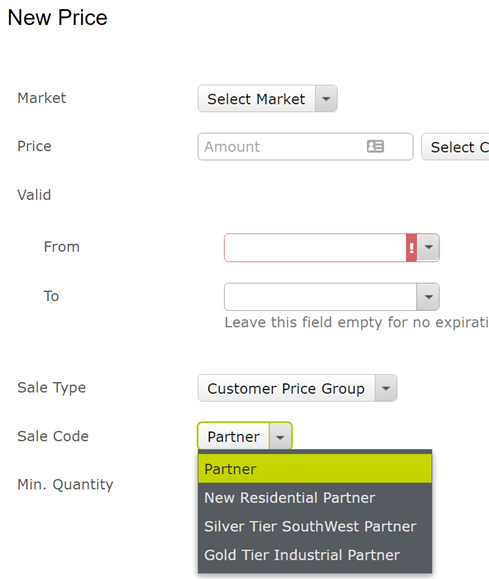This screenshot has height=579, width=489.
Task: Click the Market dropdown arrow
Action: [326, 99]
